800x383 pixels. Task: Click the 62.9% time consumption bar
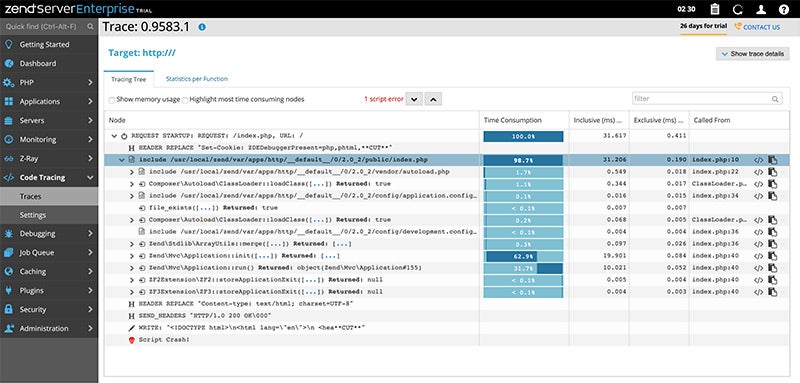coord(523,256)
